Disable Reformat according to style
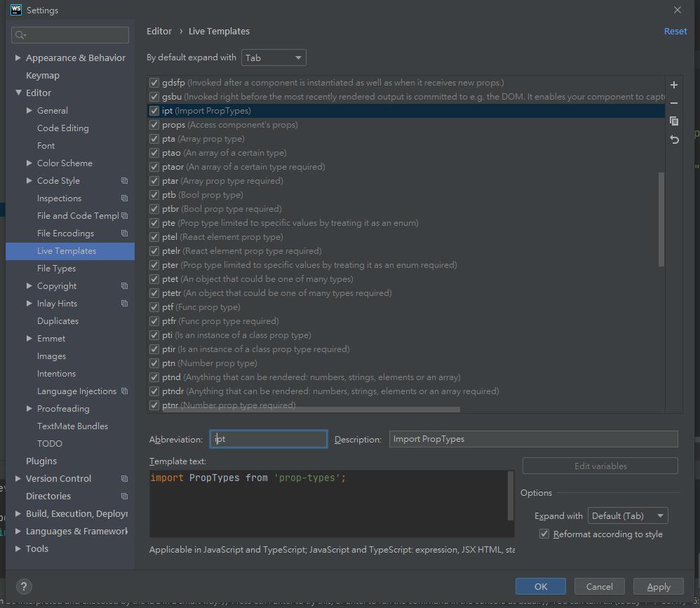This screenshot has height=608, width=700. point(544,534)
